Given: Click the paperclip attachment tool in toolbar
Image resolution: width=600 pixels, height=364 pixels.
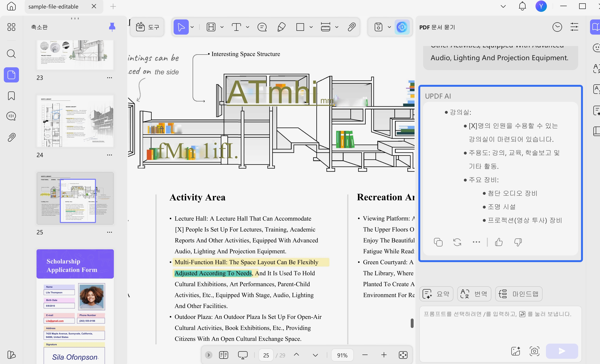Looking at the screenshot, I should 351,27.
